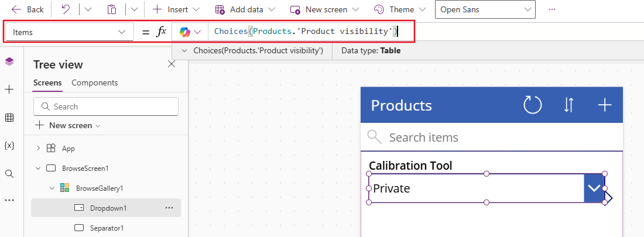The height and width of the screenshot is (237, 644).
Task: Open the Add data menu
Action: [245, 9]
